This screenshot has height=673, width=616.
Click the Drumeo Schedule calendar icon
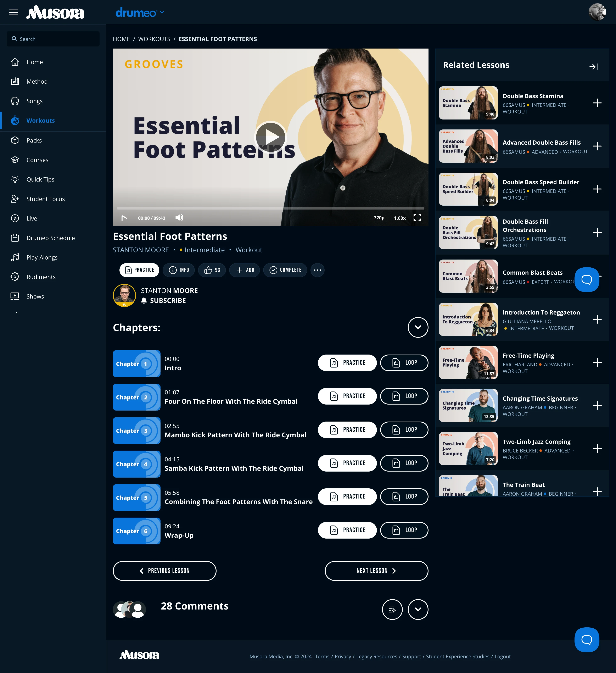15,238
